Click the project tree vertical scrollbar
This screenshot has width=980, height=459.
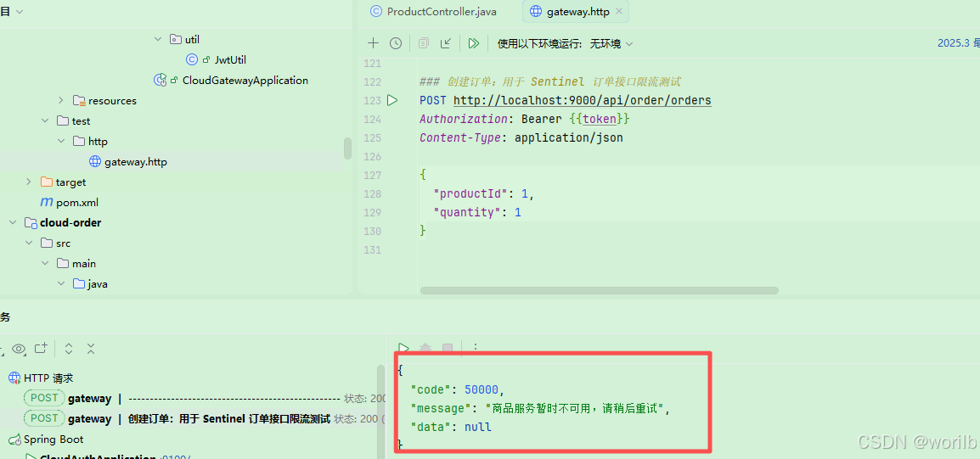click(x=347, y=148)
